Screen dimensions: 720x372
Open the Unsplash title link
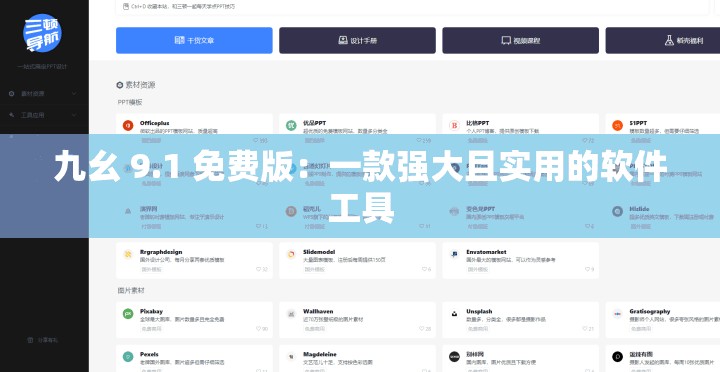click(x=479, y=311)
